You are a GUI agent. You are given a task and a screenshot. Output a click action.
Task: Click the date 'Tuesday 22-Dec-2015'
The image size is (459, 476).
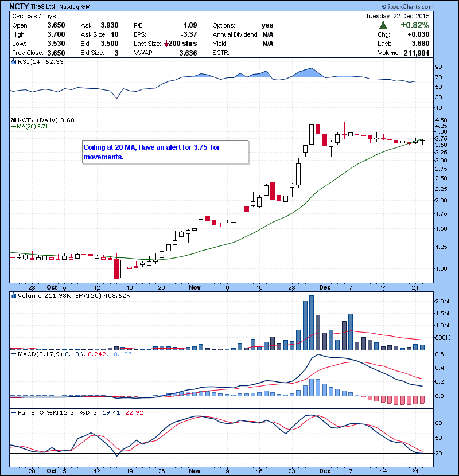pyautogui.click(x=398, y=17)
